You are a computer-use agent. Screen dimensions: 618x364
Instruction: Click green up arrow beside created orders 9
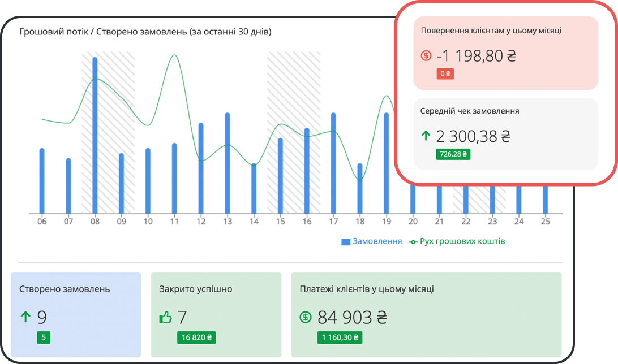(25, 317)
